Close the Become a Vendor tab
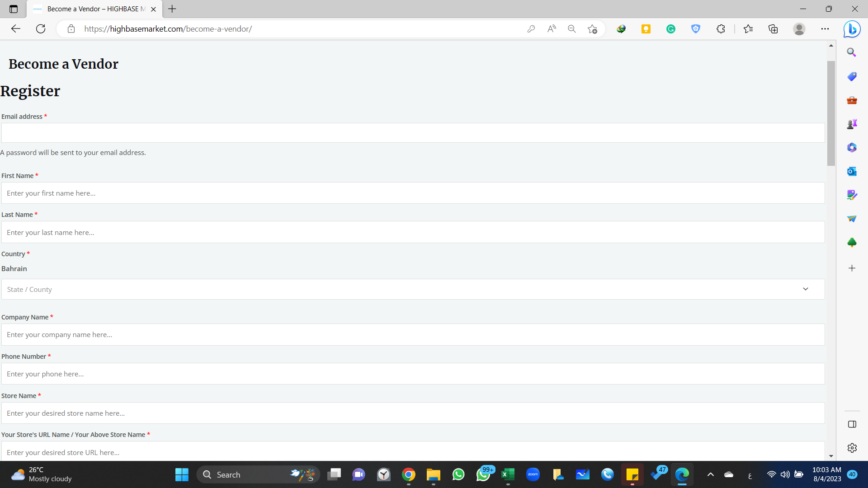Image resolution: width=868 pixels, height=488 pixels. (x=153, y=9)
